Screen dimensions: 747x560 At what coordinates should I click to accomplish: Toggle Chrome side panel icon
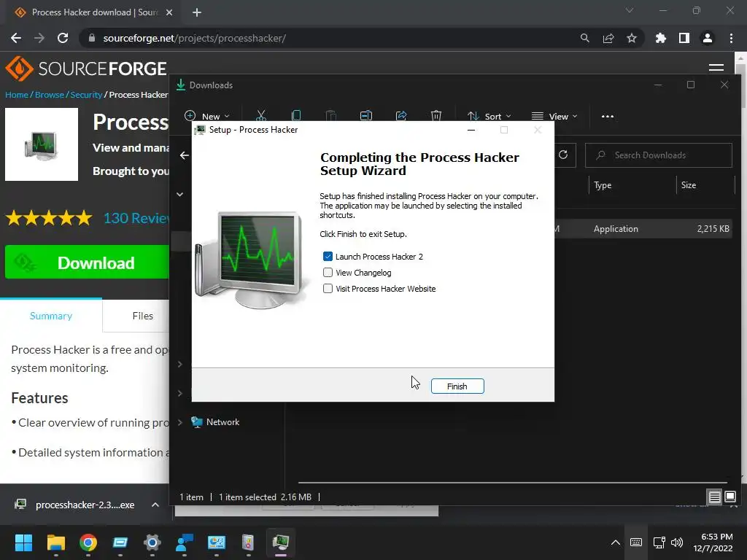pyautogui.click(x=684, y=38)
